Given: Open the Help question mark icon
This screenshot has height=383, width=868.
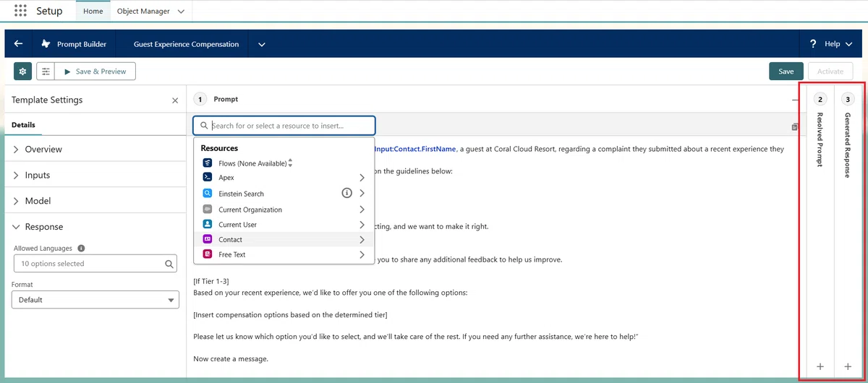Looking at the screenshot, I should 813,44.
